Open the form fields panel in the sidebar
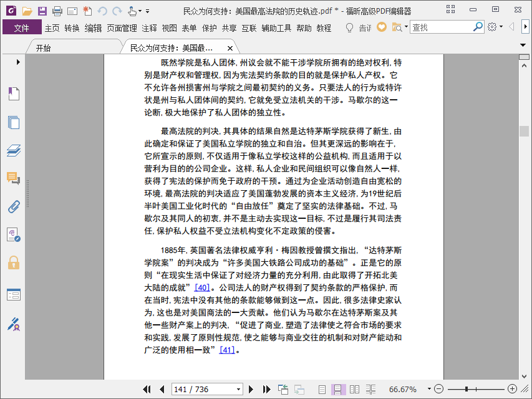The image size is (532, 399). (x=14, y=294)
